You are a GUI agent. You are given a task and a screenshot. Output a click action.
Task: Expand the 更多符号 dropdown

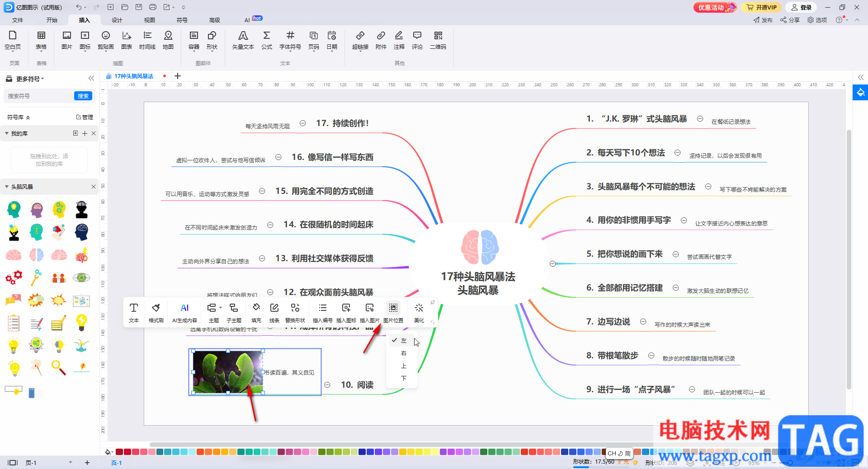30,79
